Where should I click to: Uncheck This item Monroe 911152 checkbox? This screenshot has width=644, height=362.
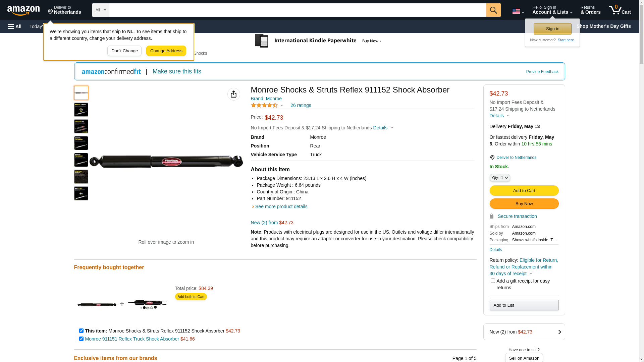(81, 331)
